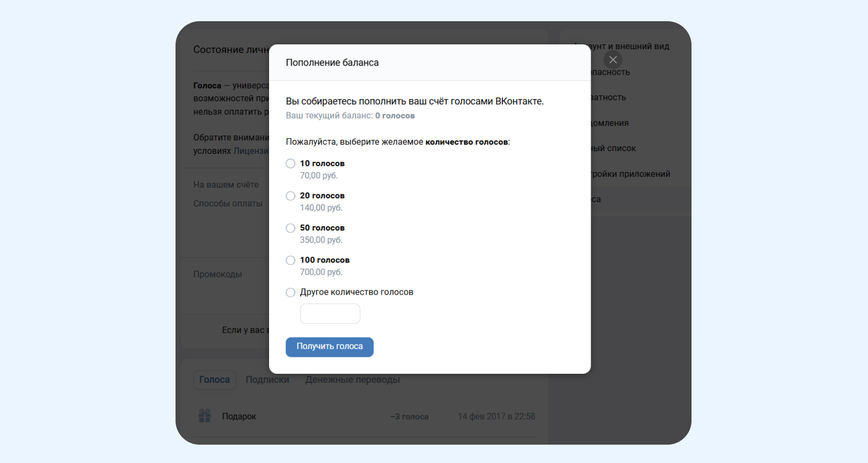
Task: Follow the Лицензионное соглашение link
Action: 251,151
